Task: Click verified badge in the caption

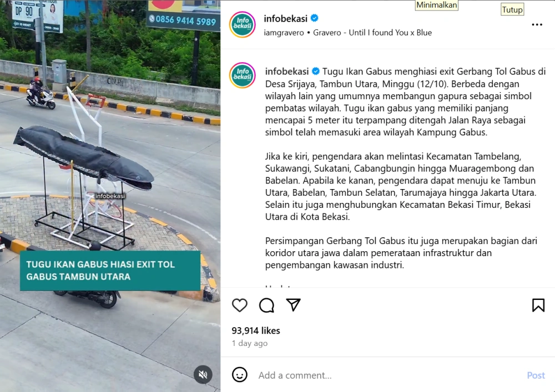Action: pyautogui.click(x=315, y=72)
